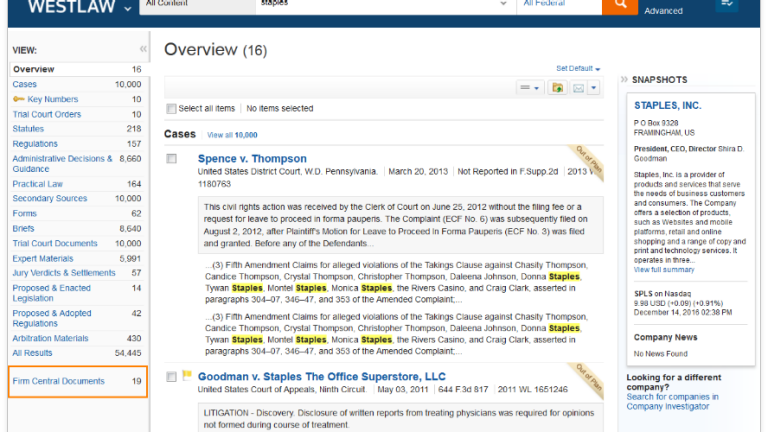Open the Spence v. Thompson case link
Screen dimensions: 768x432
coord(252,158)
